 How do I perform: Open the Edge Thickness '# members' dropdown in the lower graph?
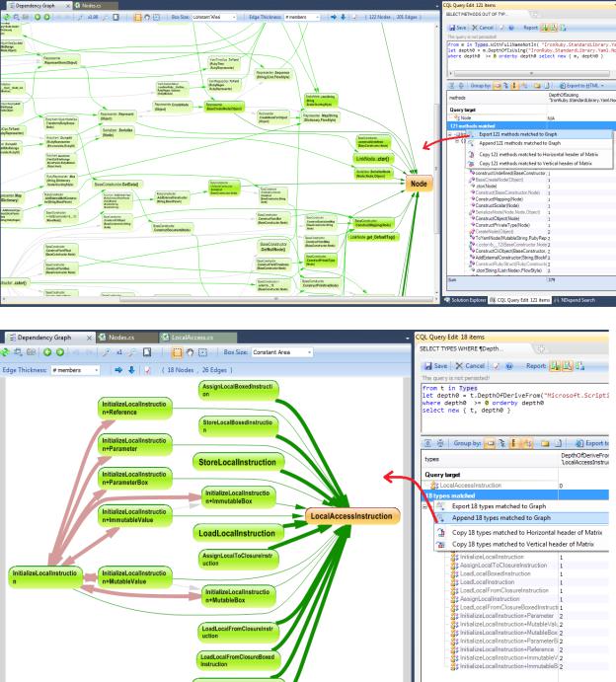(x=75, y=370)
